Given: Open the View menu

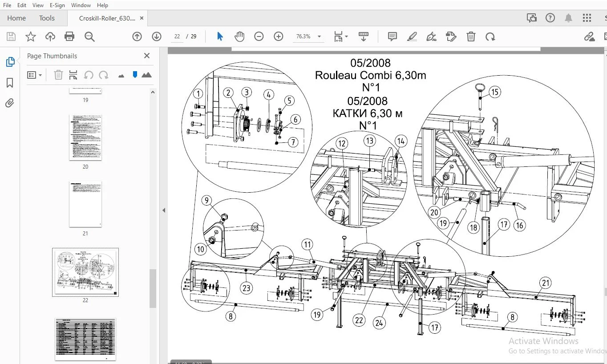Looking at the screenshot, I should pos(38,5).
